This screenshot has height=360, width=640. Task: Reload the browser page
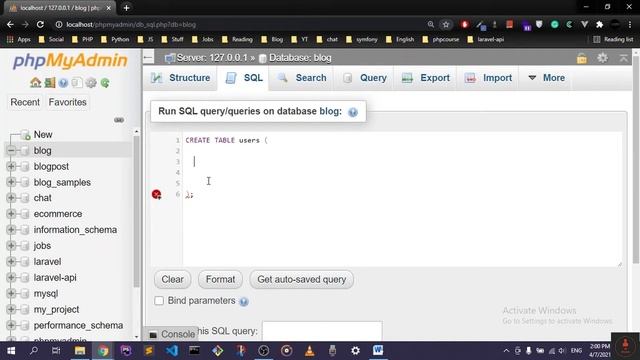click(40, 24)
